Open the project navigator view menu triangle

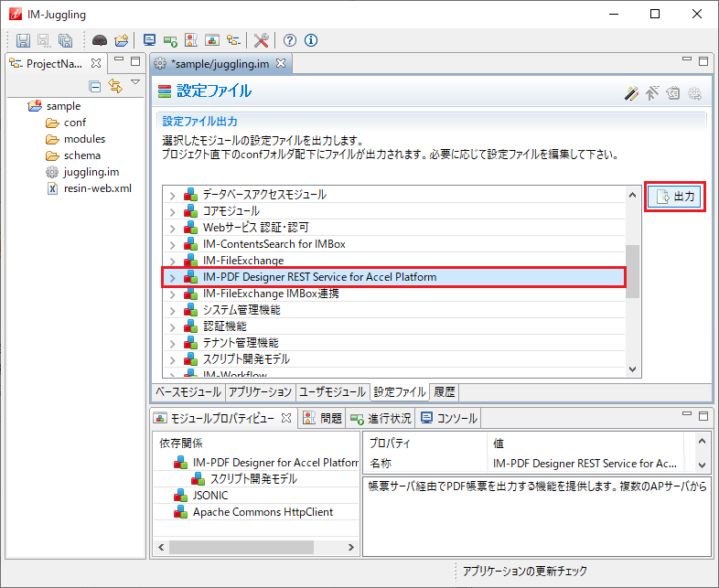pyautogui.click(x=135, y=82)
